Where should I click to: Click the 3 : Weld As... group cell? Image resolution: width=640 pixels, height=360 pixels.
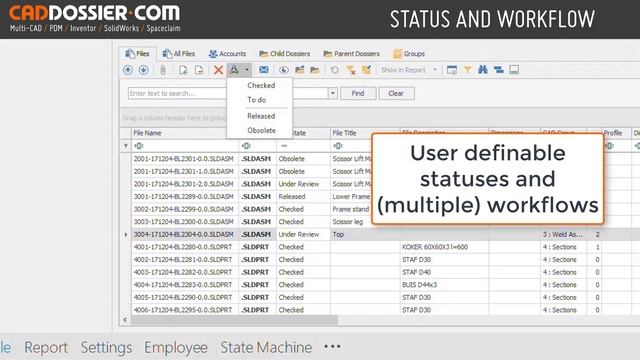point(563,234)
